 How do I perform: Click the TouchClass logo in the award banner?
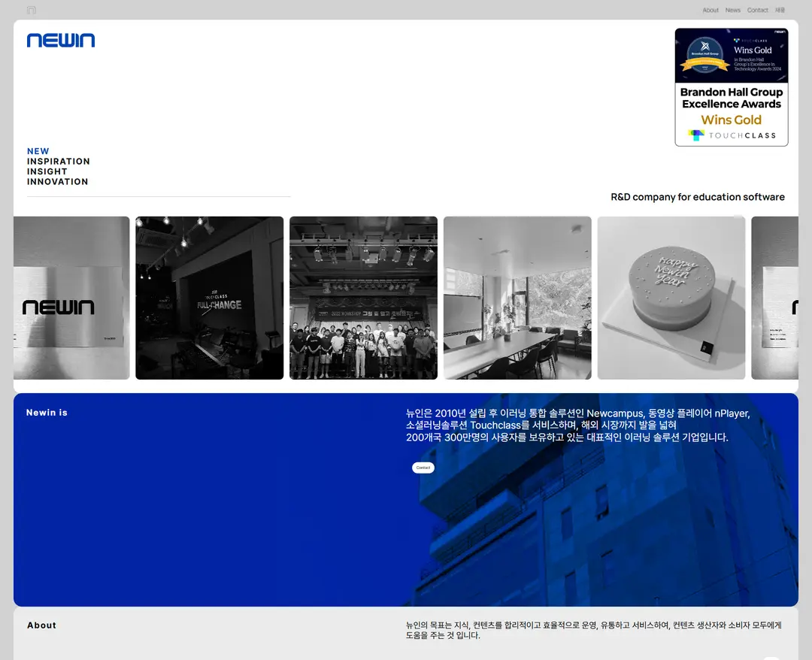(x=732, y=135)
